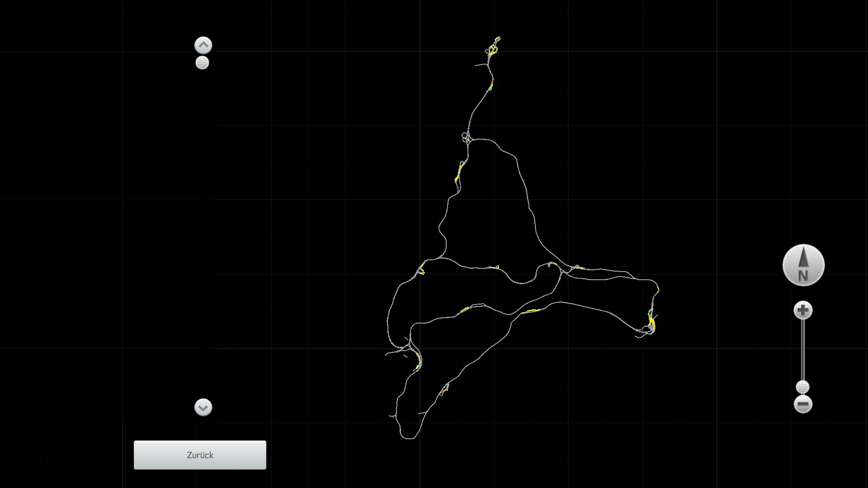This screenshot has height=488, width=868.
Task: Click the yellow station at northern line end
Action: pyautogui.click(x=493, y=49)
